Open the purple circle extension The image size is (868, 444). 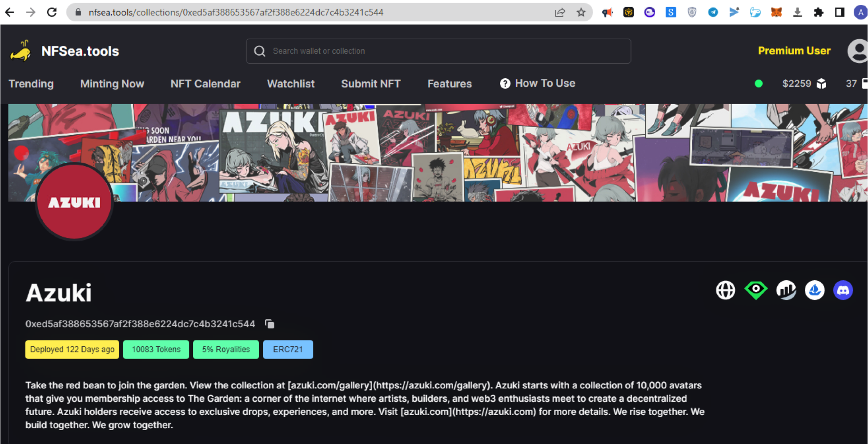pos(650,12)
